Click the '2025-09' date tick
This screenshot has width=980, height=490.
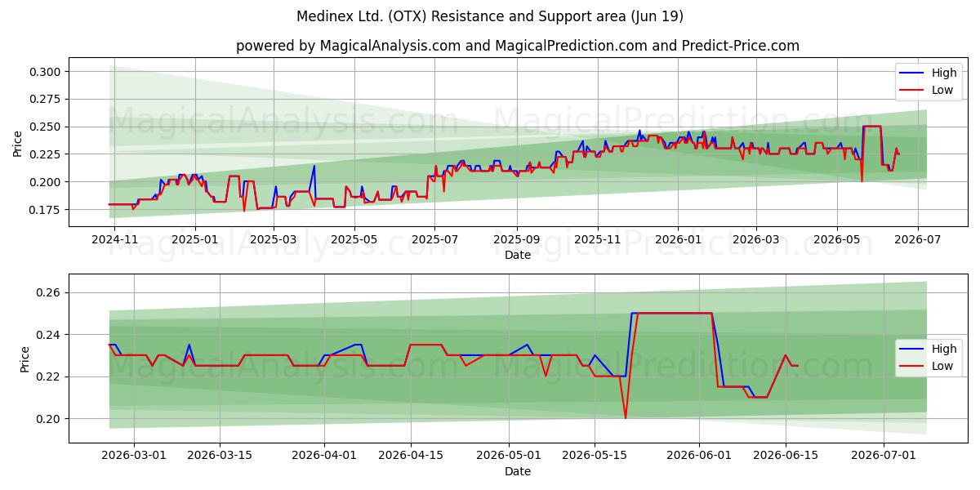(516, 240)
